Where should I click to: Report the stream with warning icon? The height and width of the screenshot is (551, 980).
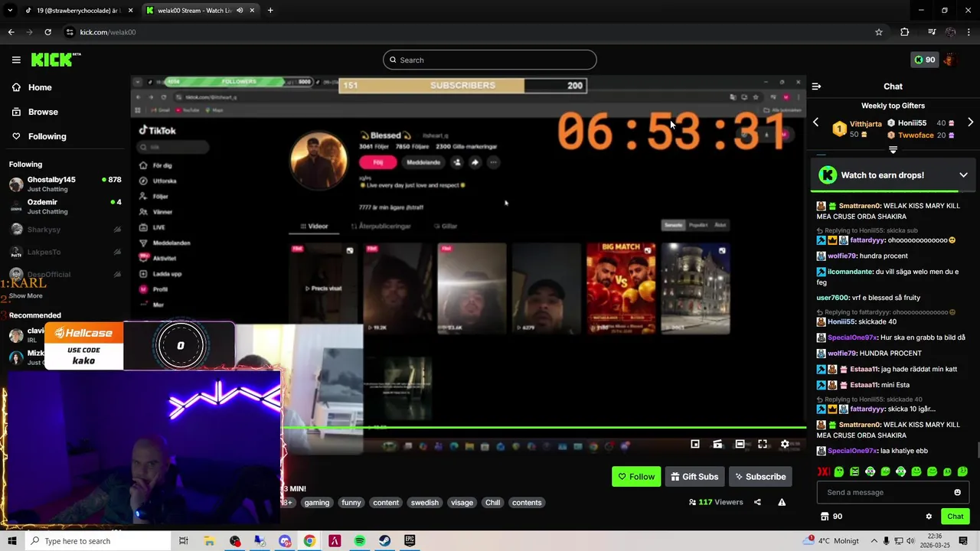[x=782, y=502]
